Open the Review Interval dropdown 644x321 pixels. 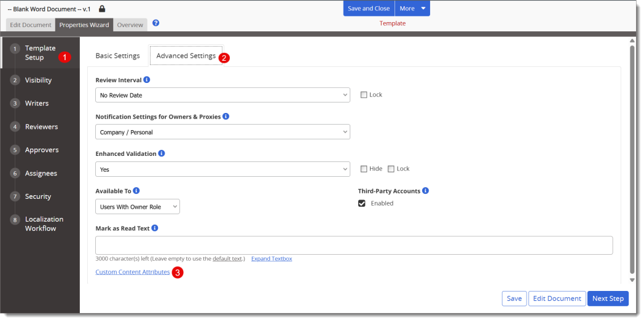click(x=222, y=95)
